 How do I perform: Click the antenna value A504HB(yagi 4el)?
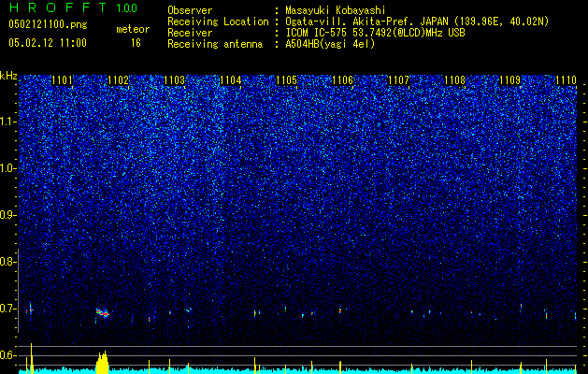click(x=330, y=44)
